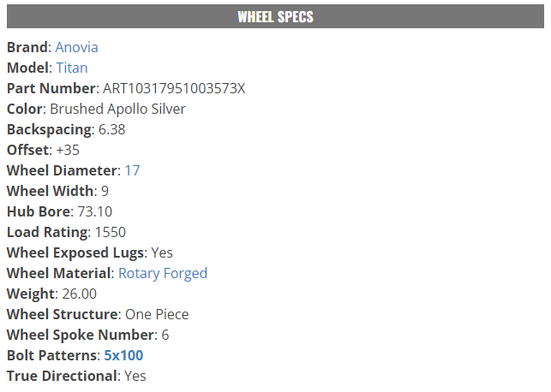Click the WHEEL SPECS header bar
The image size is (551, 392).
pos(275,16)
